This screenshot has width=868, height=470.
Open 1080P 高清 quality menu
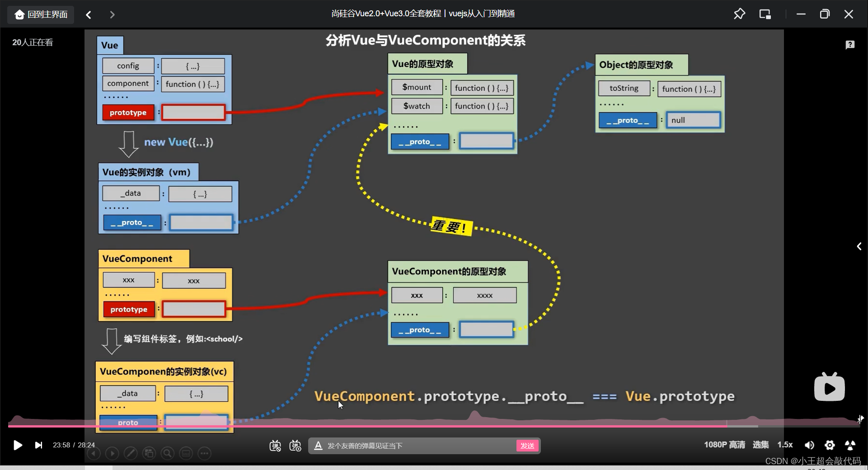coord(724,445)
